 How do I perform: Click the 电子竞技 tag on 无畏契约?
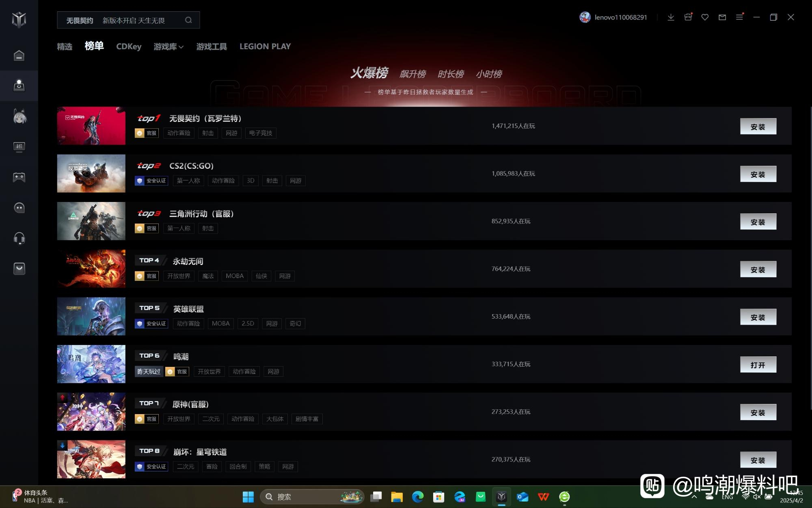click(x=261, y=133)
